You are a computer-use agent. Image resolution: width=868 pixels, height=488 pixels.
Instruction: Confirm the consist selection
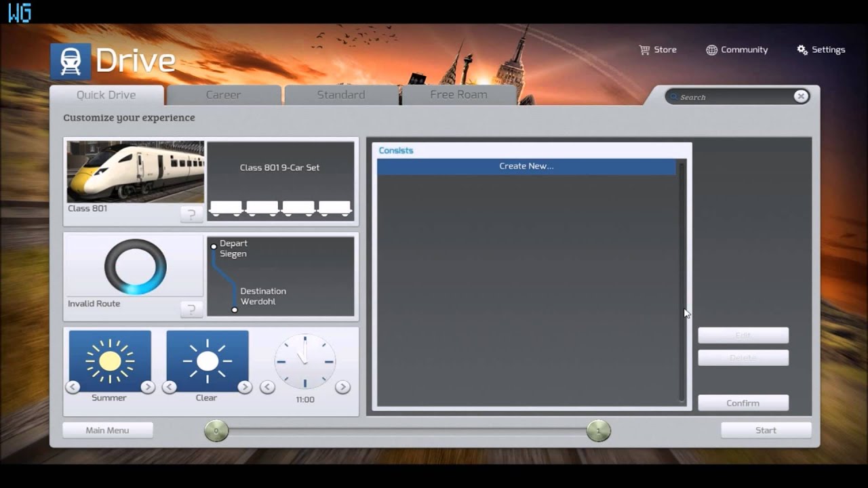(743, 403)
